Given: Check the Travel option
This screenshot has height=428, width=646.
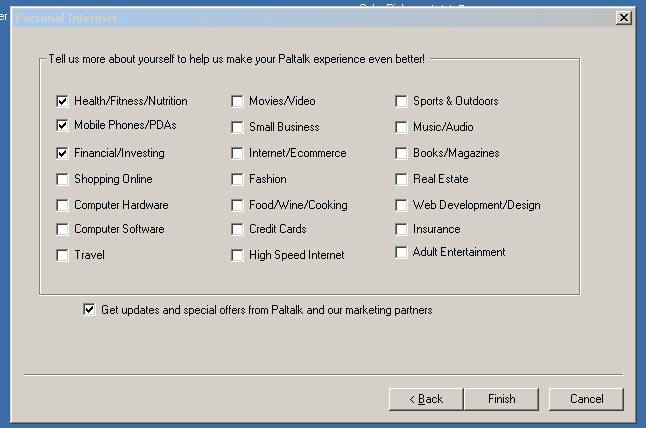Looking at the screenshot, I should (62, 255).
